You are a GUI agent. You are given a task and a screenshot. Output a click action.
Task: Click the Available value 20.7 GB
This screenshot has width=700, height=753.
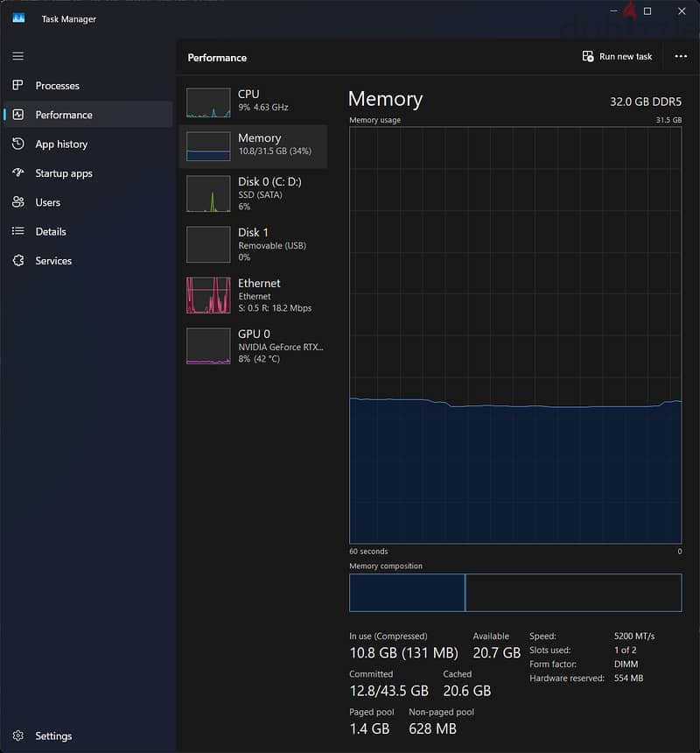(x=497, y=652)
